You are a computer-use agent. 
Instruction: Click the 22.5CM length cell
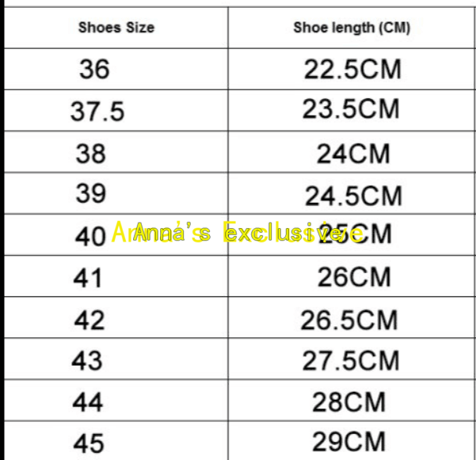[x=352, y=70]
